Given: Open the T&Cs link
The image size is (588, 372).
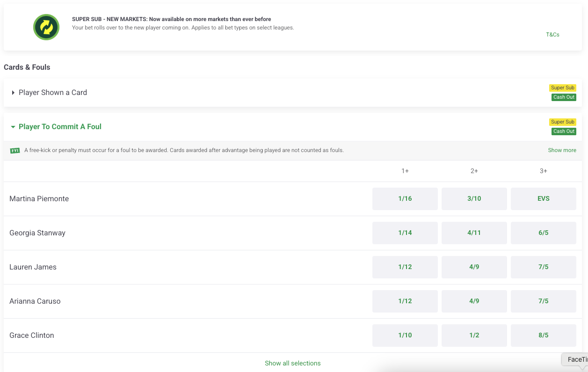Looking at the screenshot, I should [x=552, y=35].
